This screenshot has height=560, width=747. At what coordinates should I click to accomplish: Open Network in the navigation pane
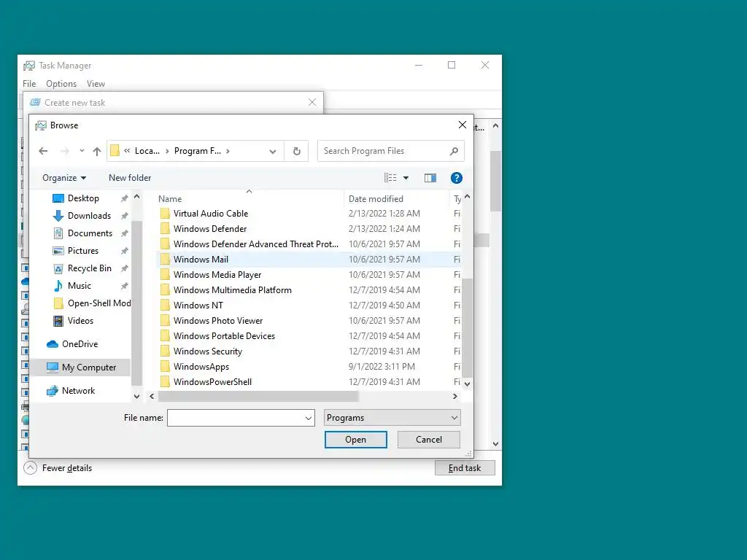tap(78, 391)
